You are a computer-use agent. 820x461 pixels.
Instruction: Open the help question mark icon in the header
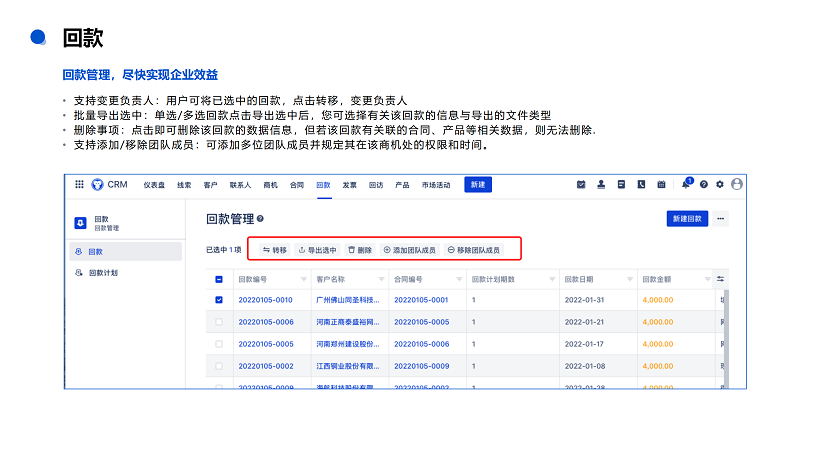pyautogui.click(x=704, y=185)
